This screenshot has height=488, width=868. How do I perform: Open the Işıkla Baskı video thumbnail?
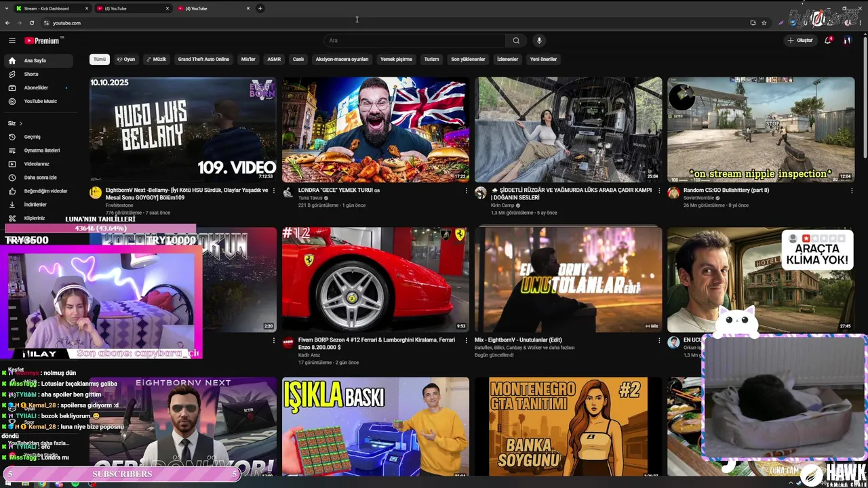[x=376, y=427]
